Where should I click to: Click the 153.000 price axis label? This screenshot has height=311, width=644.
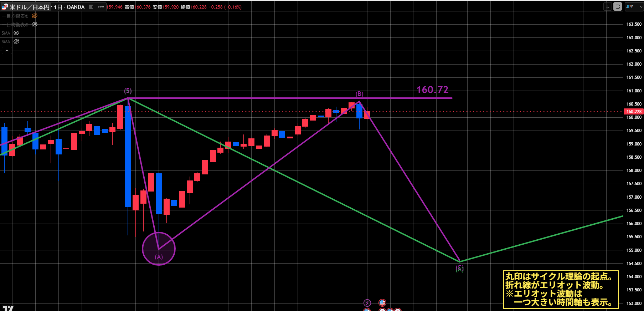[634, 304]
